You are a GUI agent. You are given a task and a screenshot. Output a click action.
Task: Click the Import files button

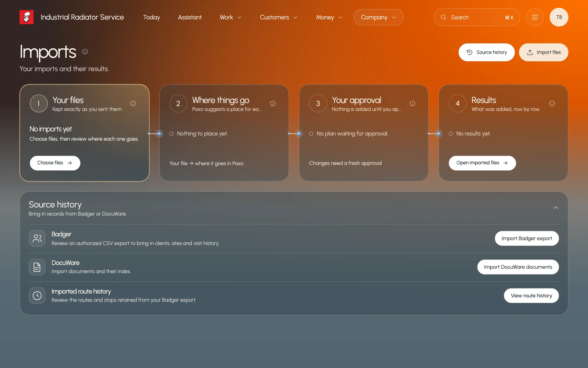click(x=543, y=52)
